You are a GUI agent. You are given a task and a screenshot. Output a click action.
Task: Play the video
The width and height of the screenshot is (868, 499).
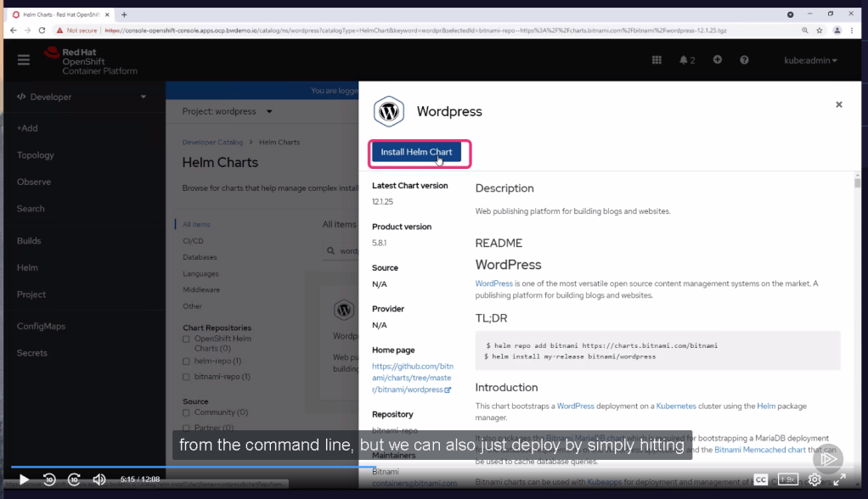24,479
